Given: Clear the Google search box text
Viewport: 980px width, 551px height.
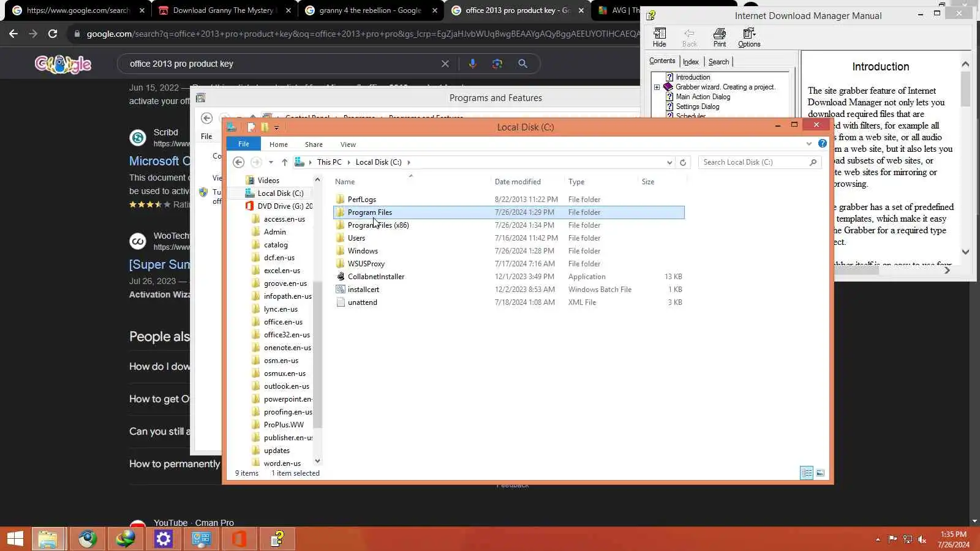Looking at the screenshot, I should coord(445,64).
